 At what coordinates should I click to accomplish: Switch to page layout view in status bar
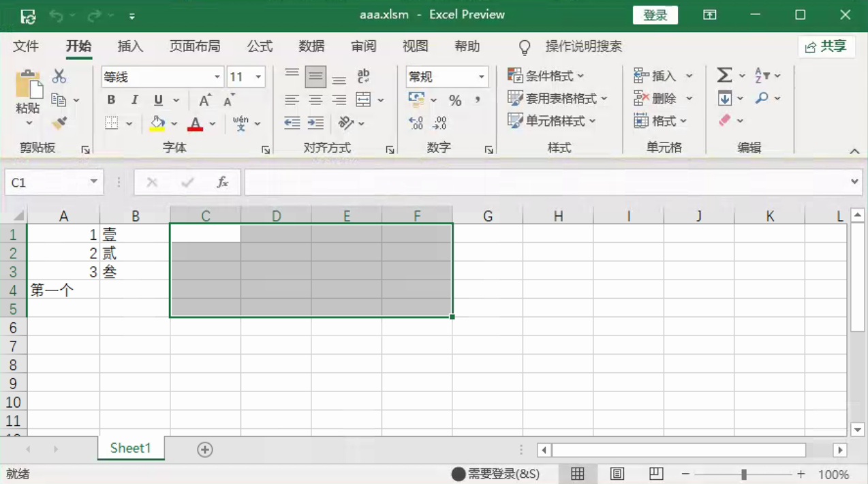[617, 474]
